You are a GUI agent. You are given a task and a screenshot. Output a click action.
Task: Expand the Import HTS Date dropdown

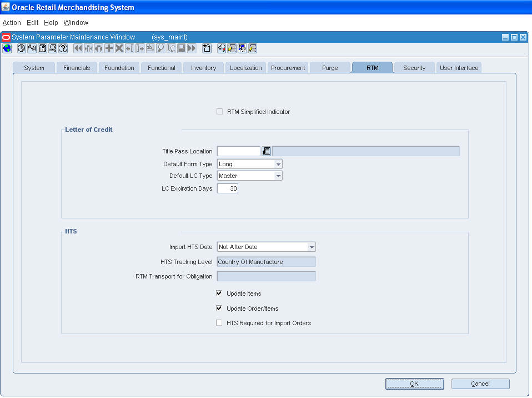pyautogui.click(x=312, y=247)
